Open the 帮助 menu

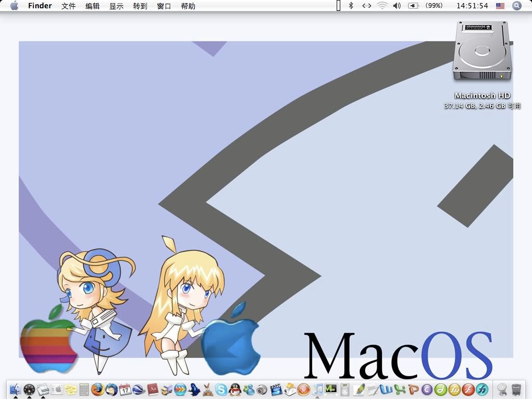point(188,6)
